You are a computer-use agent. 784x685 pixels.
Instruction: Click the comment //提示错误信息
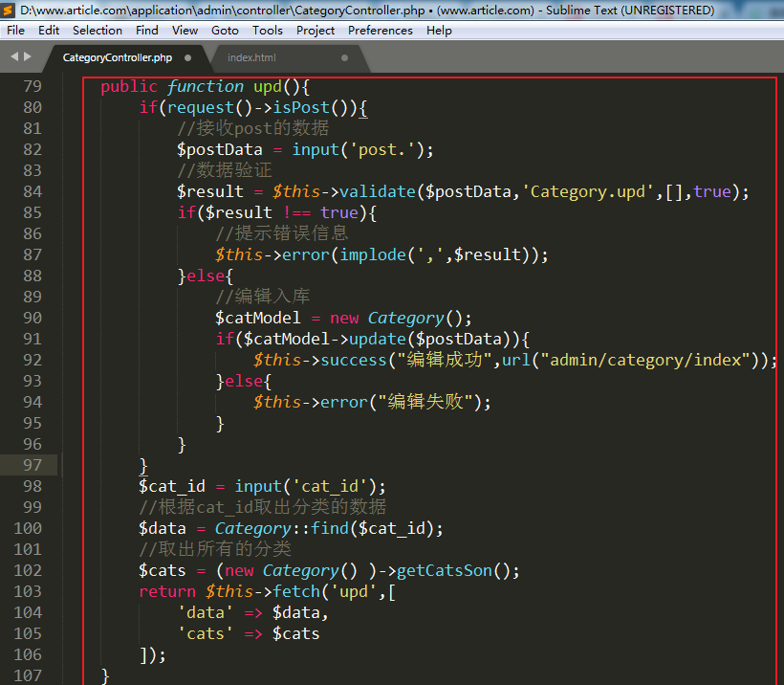(x=281, y=233)
